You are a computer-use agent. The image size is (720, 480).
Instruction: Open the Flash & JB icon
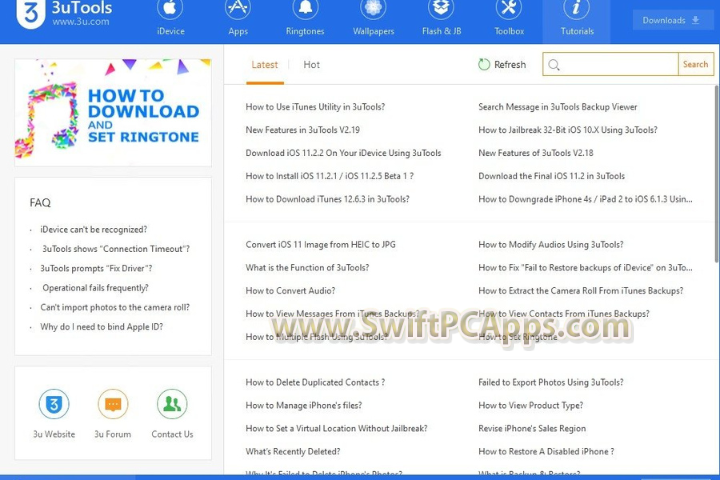pos(441,8)
